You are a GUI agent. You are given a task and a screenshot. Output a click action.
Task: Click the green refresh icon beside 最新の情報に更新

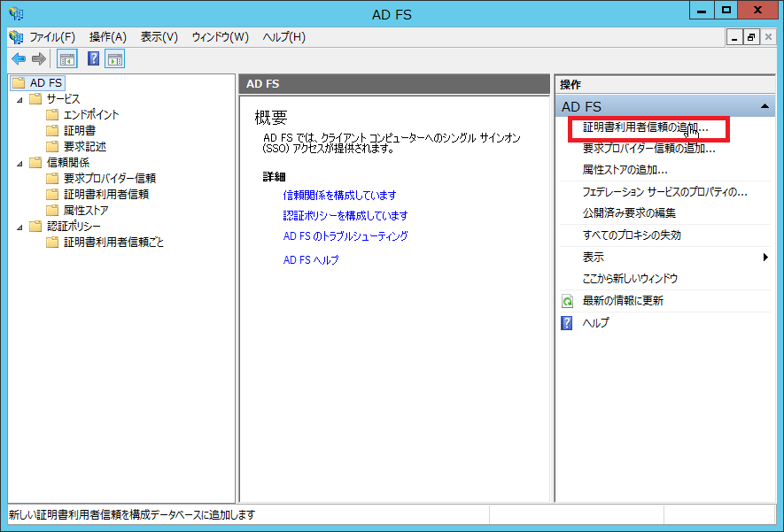click(567, 301)
